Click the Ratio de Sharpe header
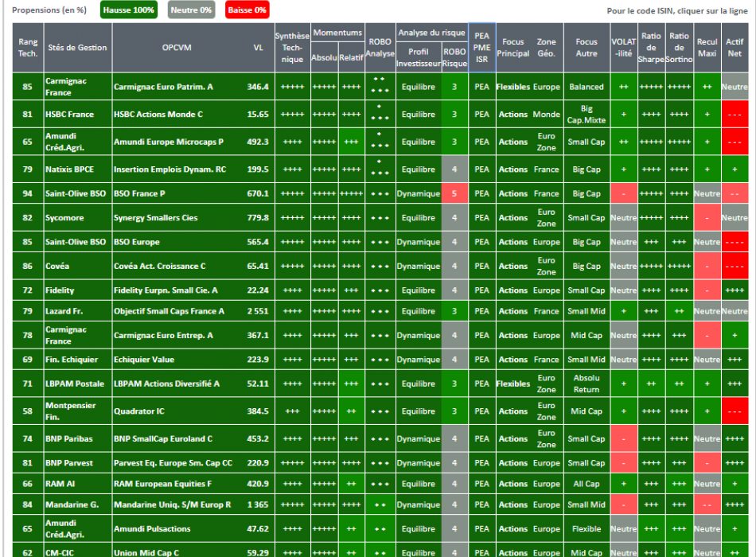Screen dimensions: 756x557 651,48
